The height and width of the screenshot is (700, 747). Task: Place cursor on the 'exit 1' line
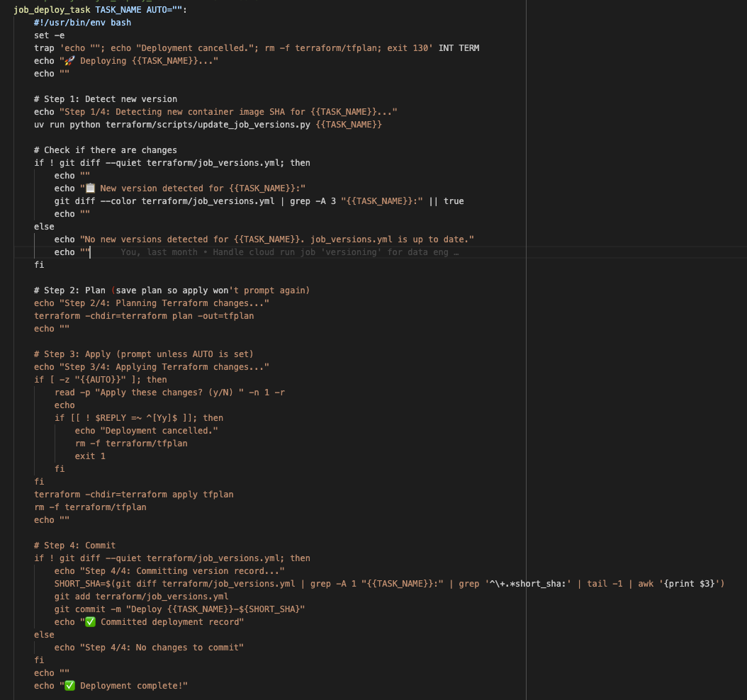tap(90, 456)
